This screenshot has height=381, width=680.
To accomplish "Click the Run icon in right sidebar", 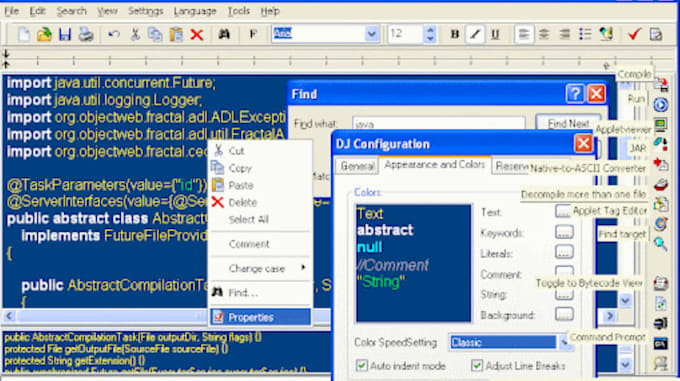I will (x=661, y=104).
